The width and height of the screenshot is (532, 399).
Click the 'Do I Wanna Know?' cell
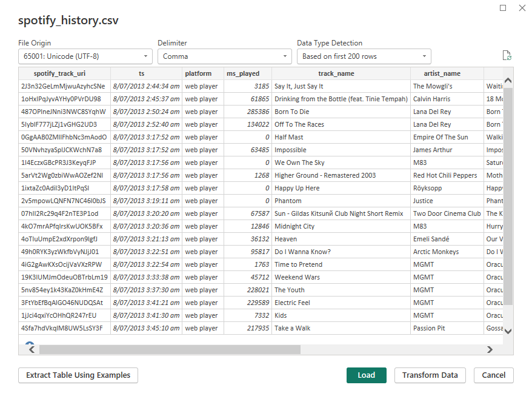pos(341,252)
